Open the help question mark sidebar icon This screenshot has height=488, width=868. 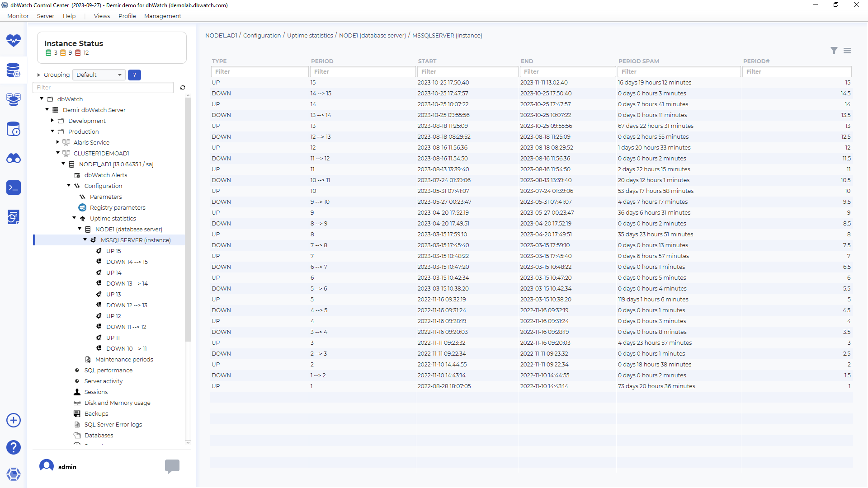pos(14,447)
